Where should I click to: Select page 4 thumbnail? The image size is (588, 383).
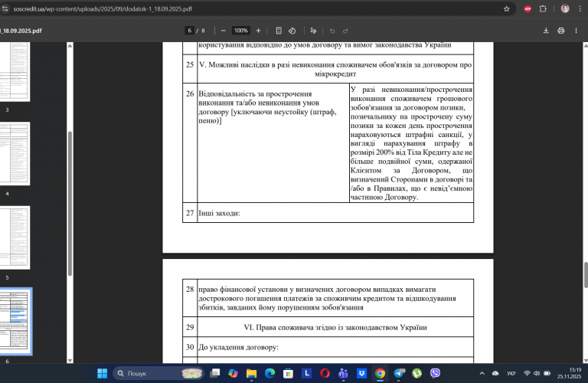(x=15, y=153)
